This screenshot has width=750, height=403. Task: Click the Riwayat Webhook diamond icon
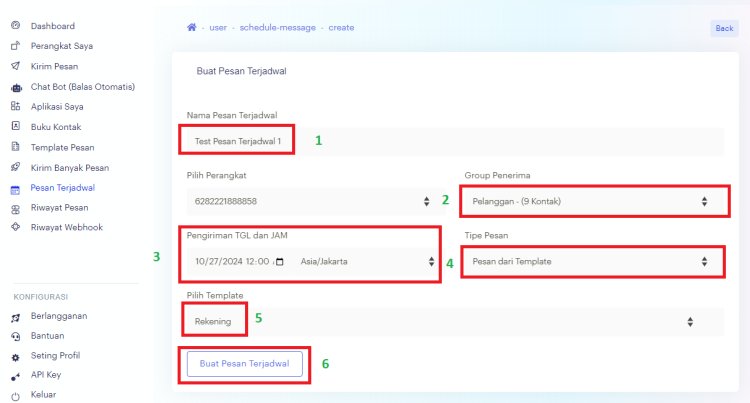pyautogui.click(x=15, y=227)
